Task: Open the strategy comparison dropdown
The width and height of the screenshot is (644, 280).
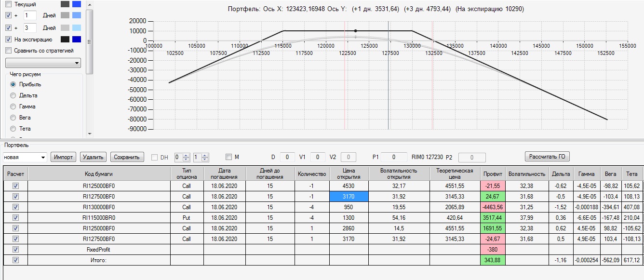Action: 43,63
